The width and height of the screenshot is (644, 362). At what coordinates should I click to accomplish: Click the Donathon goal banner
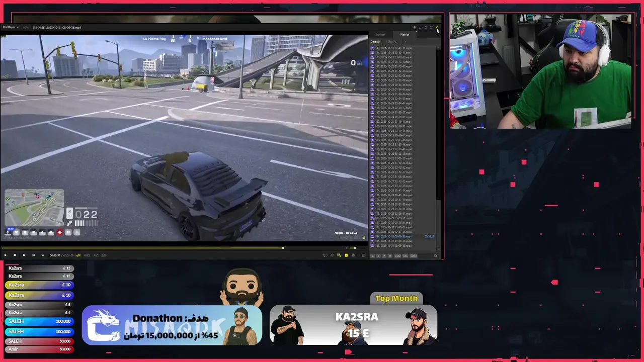tap(172, 325)
